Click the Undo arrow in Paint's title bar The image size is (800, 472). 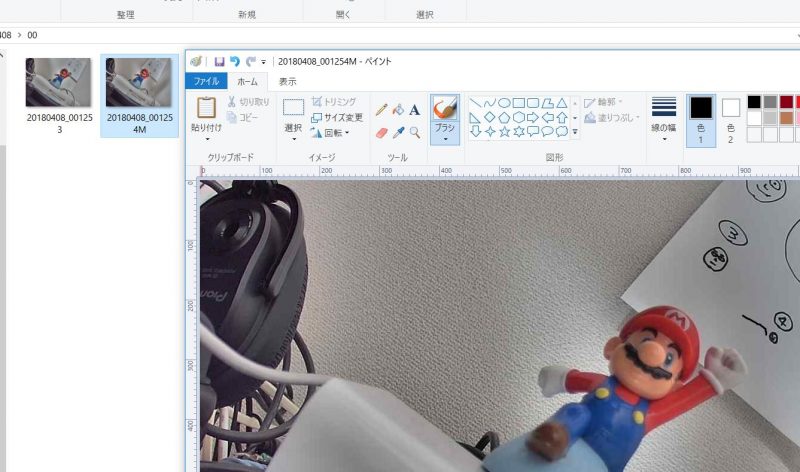point(235,62)
